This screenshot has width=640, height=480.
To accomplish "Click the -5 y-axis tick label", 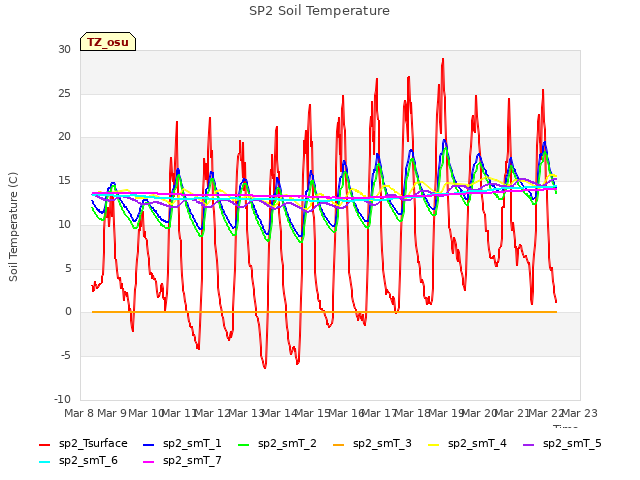I will (x=66, y=356).
